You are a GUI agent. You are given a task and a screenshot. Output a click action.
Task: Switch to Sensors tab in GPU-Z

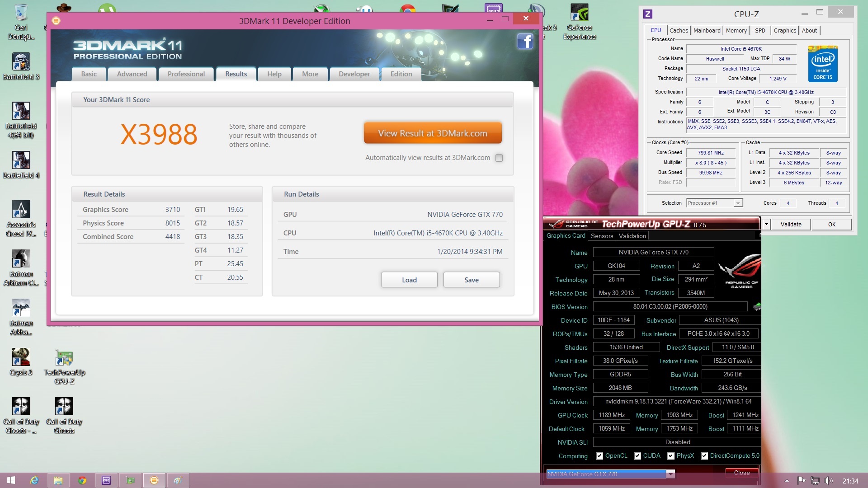pos(602,236)
